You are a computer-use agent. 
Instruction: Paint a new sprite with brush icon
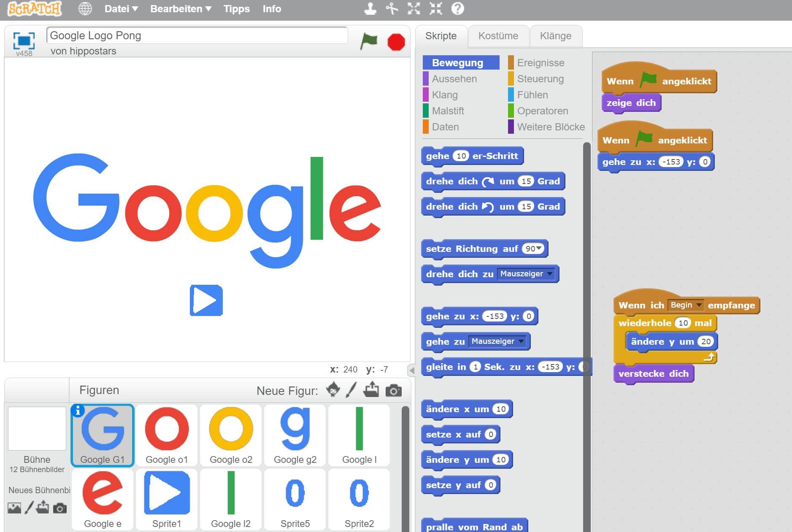click(x=351, y=390)
